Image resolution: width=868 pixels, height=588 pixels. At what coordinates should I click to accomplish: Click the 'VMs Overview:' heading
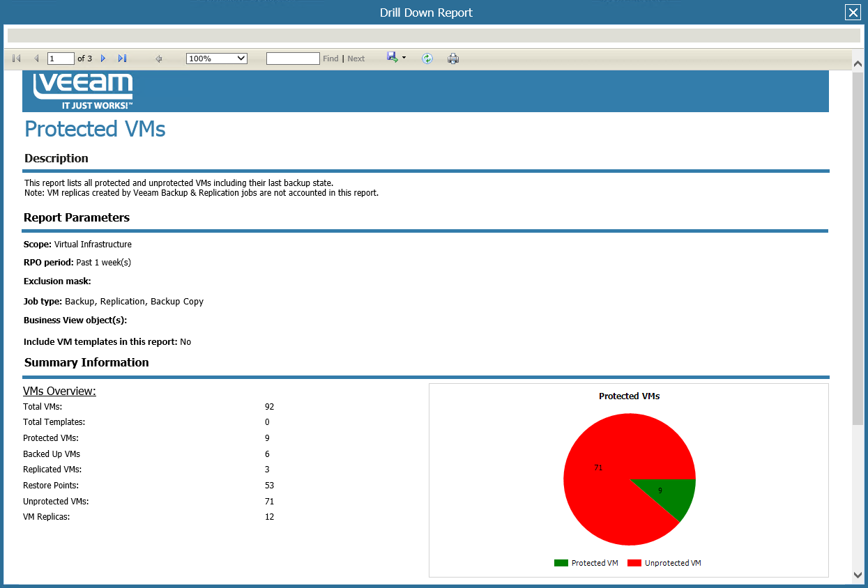59,392
